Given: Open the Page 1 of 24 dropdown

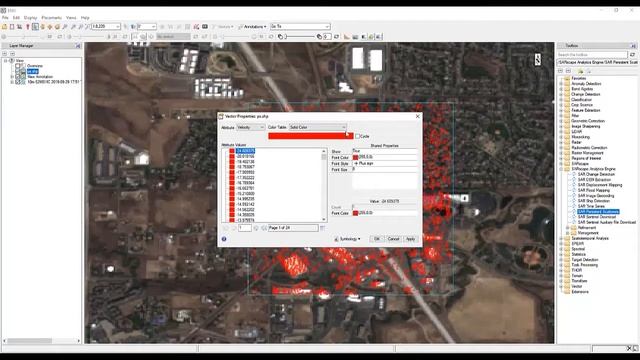Looking at the screenshot, I should (293, 228).
